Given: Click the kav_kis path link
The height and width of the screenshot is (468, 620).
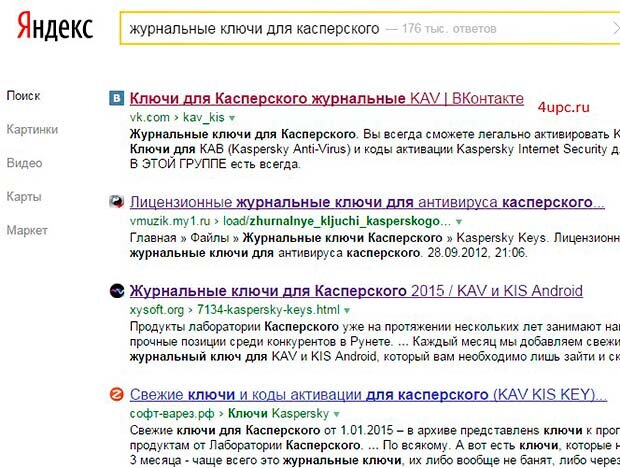Looking at the screenshot, I should pos(204,117).
